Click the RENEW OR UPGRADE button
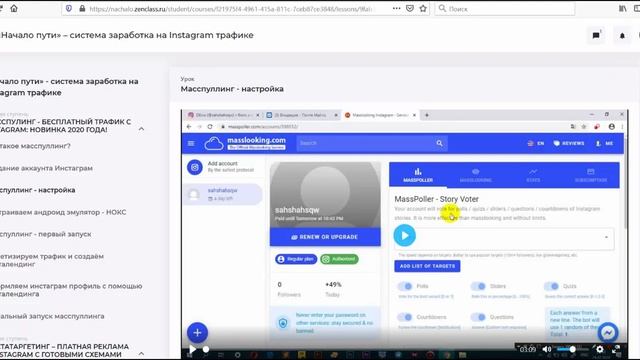The width and height of the screenshot is (640, 360). point(325,237)
